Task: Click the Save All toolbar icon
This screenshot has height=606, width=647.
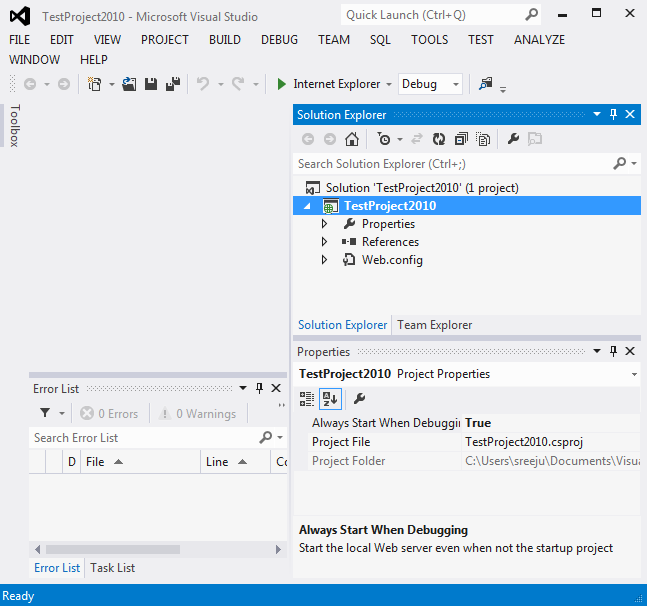Action: [173, 84]
